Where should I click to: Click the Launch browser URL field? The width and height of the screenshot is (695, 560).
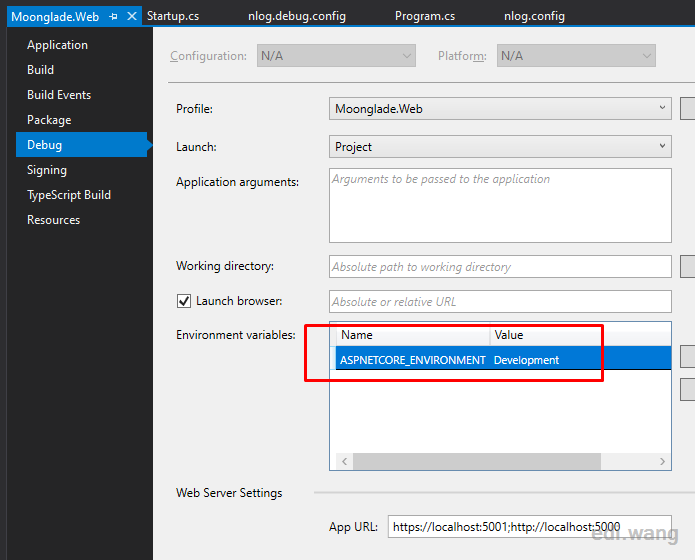(x=500, y=302)
